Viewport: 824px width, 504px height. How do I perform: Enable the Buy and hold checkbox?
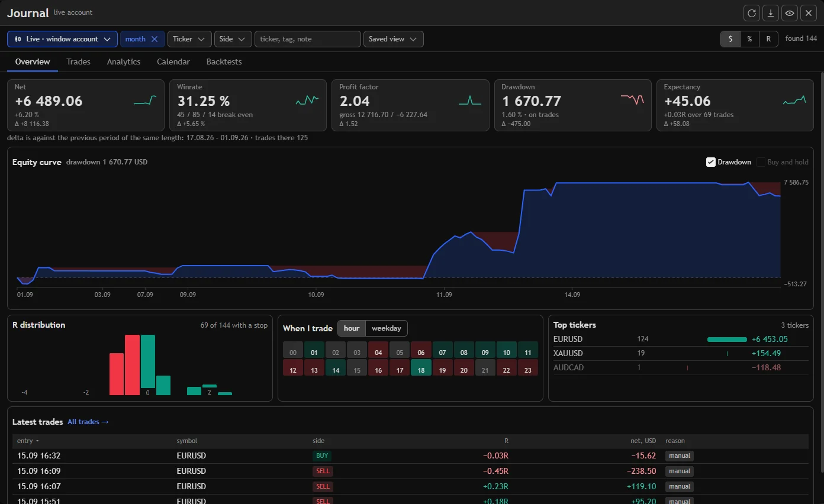tap(761, 162)
